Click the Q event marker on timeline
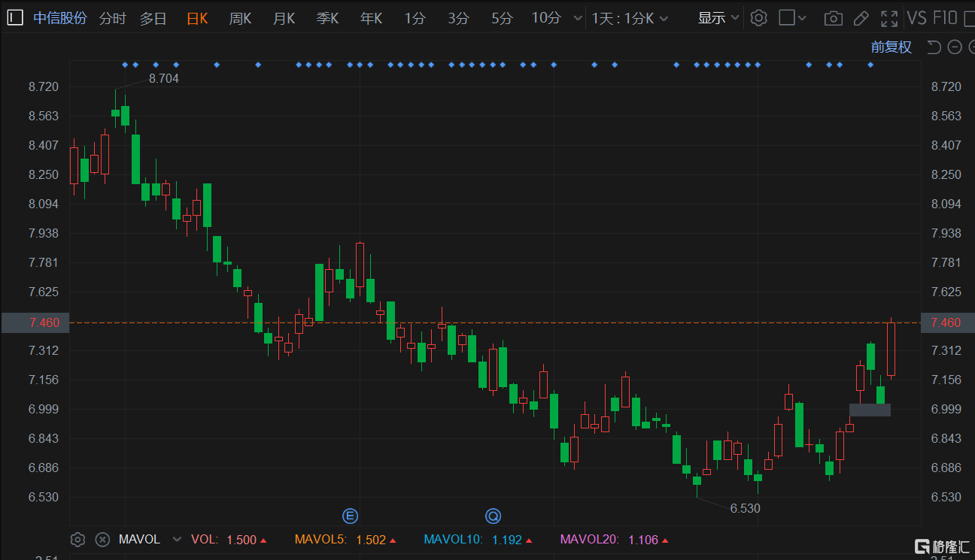 click(493, 516)
